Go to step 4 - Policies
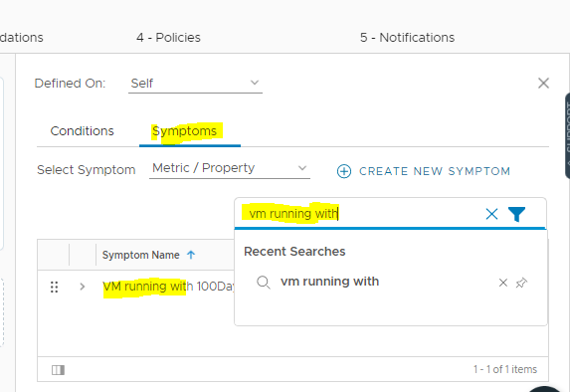Screen dimensions: 570x392 coord(168,38)
